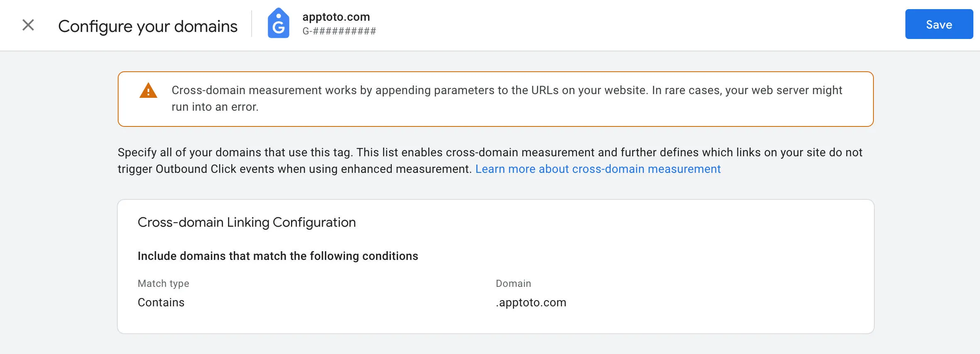Click the Match type column label
Screen dimensions: 980x354
coord(163,283)
